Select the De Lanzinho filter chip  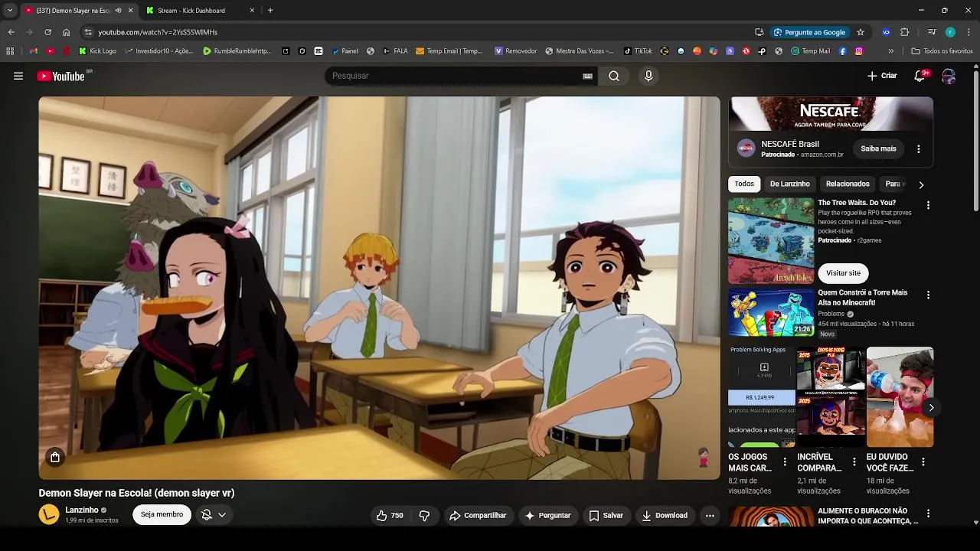pyautogui.click(x=789, y=184)
